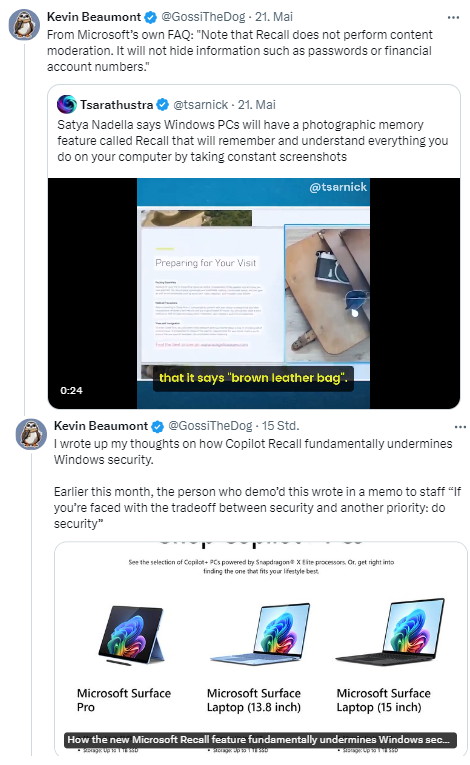470x765 pixels.
Task: Open Kevin Beaumont's owl avatar in the second tweet
Action: [31, 434]
